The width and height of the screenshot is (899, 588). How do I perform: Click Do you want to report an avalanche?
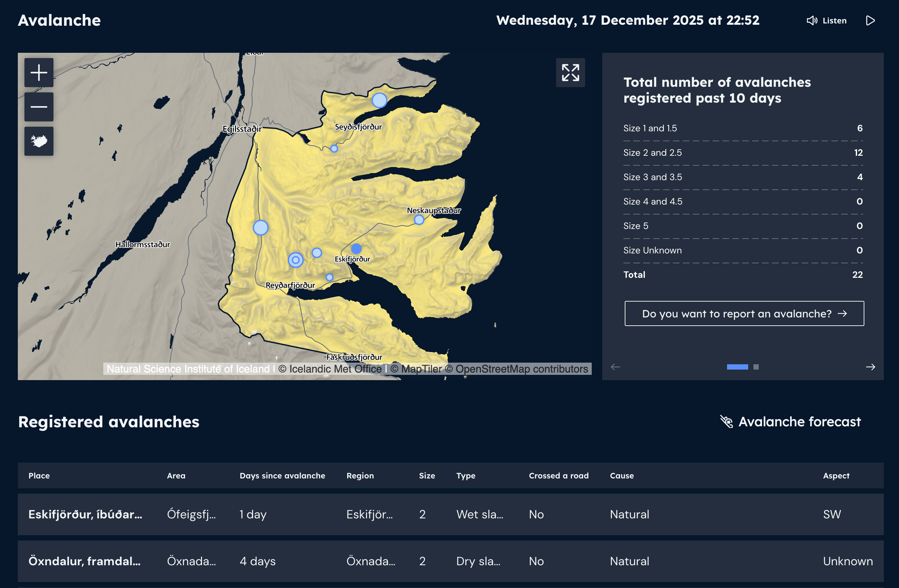(x=744, y=313)
